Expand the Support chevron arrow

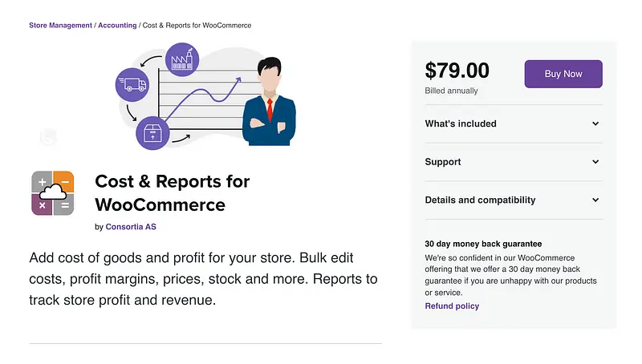point(595,162)
